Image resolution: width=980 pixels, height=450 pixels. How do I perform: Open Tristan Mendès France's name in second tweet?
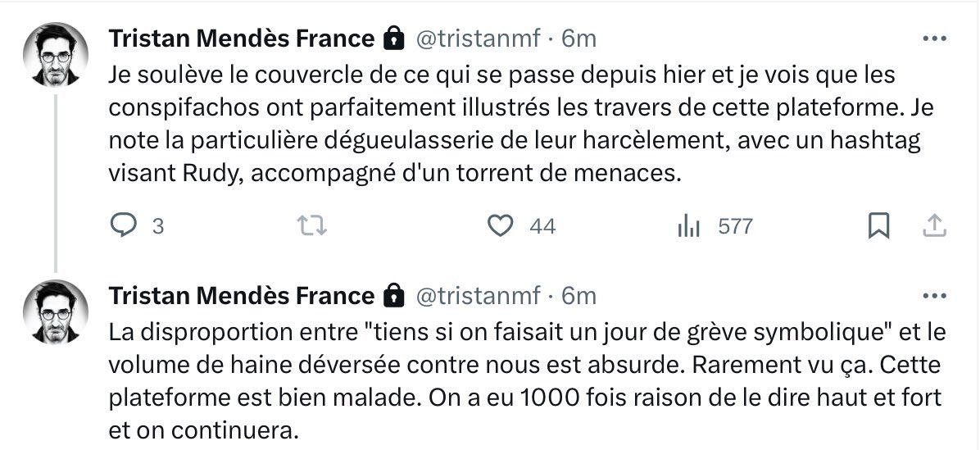click(242, 295)
